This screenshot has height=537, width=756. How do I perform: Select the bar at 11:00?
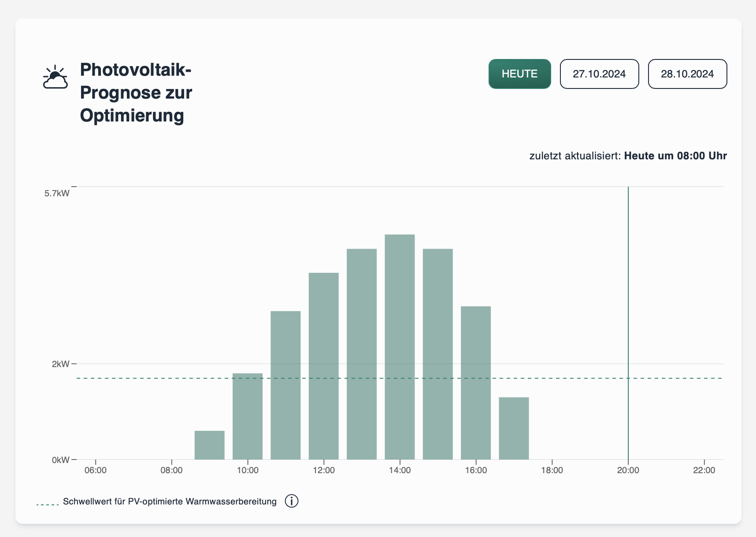[285, 385]
